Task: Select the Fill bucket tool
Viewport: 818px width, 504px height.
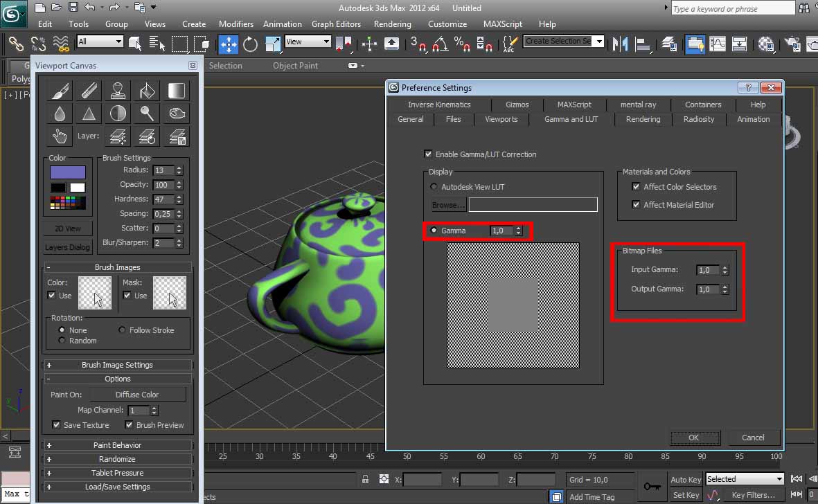Action: point(147,91)
